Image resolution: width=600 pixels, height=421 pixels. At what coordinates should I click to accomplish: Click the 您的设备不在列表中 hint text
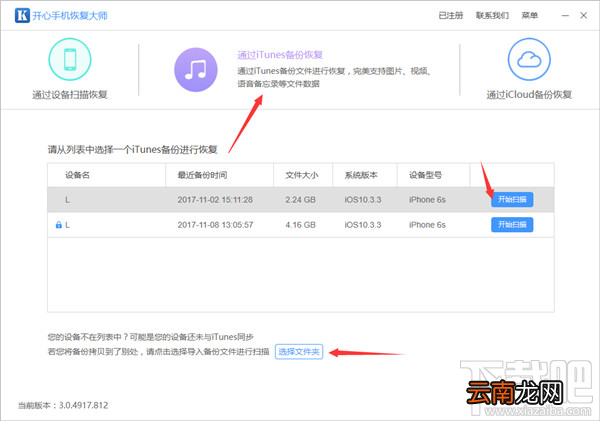tap(150, 337)
